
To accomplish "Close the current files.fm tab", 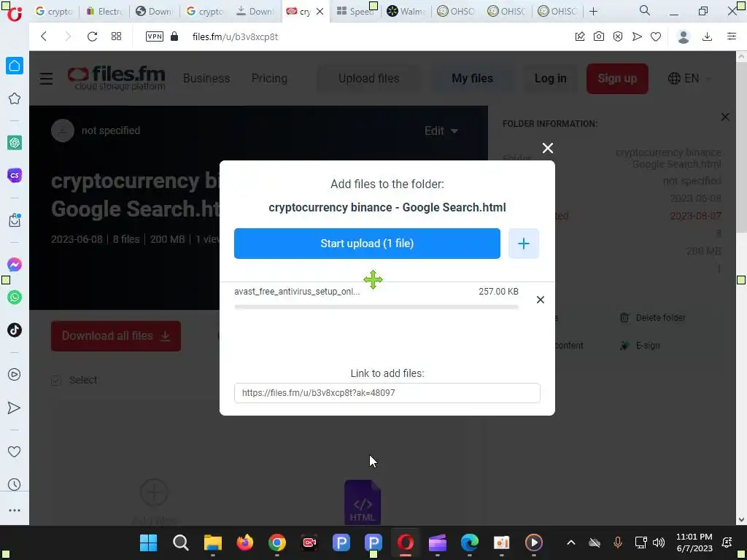I will point(320,12).
